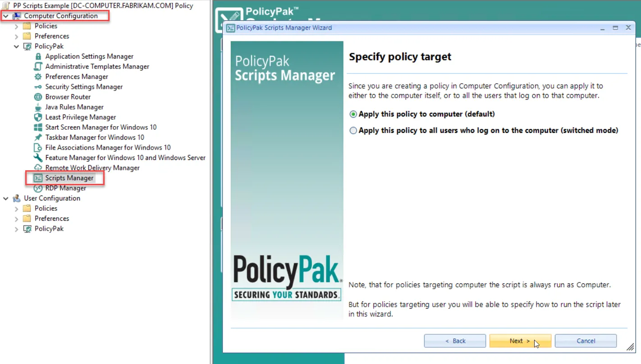The image size is (641, 364).
Task: Click the Scripts Manager console icon
Action: (x=38, y=178)
